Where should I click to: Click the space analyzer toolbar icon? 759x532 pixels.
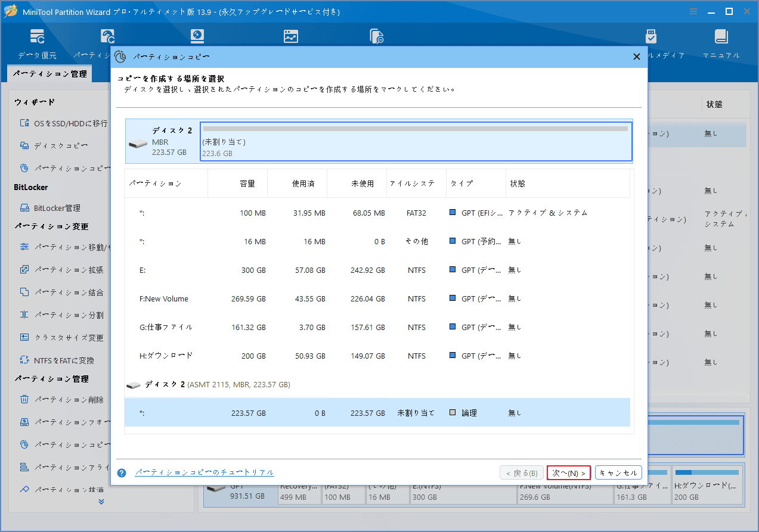point(291,37)
